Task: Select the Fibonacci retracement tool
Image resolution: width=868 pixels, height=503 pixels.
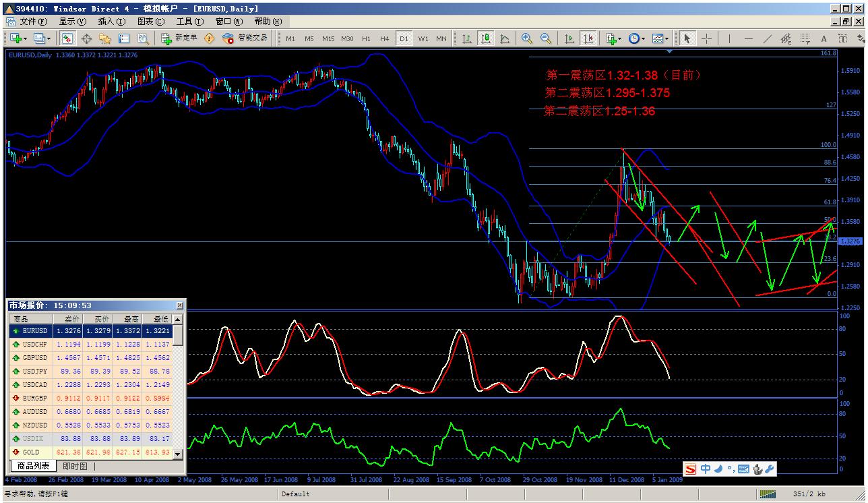Action: [x=805, y=38]
